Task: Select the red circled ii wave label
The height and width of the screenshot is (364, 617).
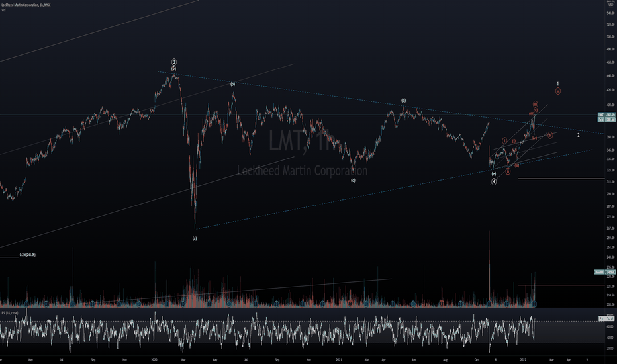Action: pos(508,171)
